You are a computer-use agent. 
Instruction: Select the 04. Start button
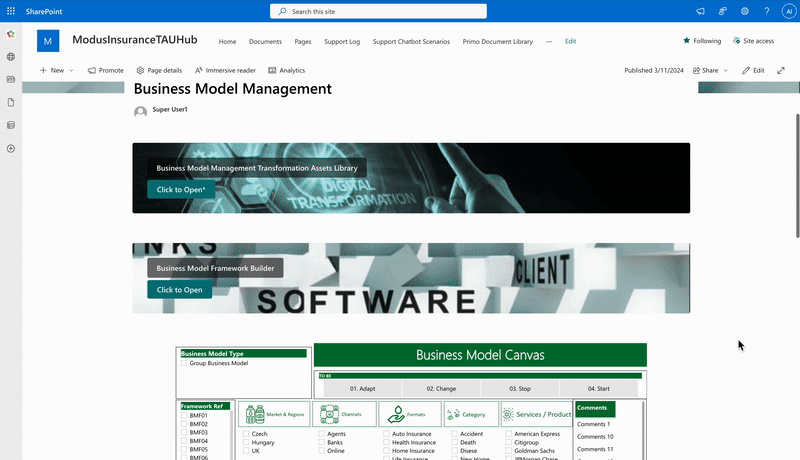pyautogui.click(x=598, y=389)
